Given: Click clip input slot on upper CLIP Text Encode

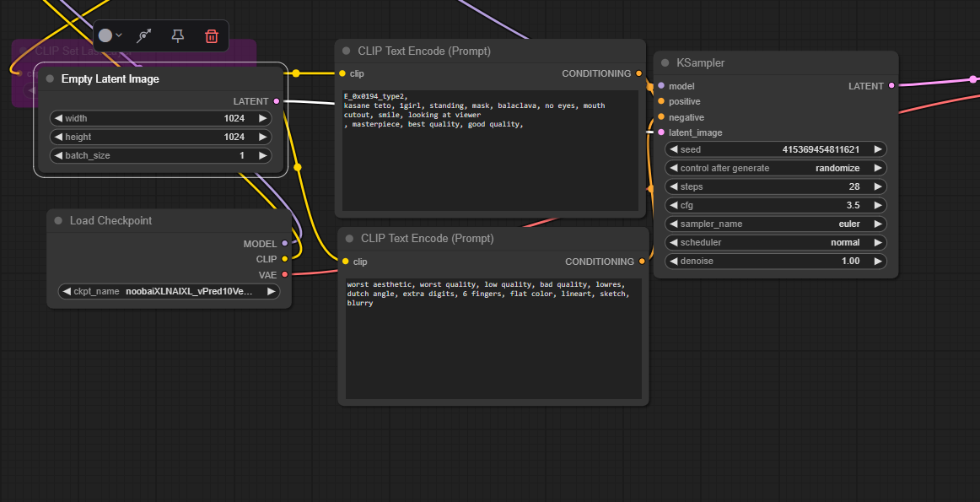Looking at the screenshot, I should (342, 73).
